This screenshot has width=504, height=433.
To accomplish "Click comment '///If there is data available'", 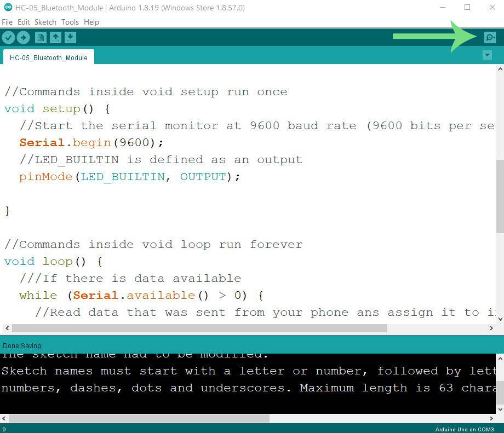I will click(130, 278).
